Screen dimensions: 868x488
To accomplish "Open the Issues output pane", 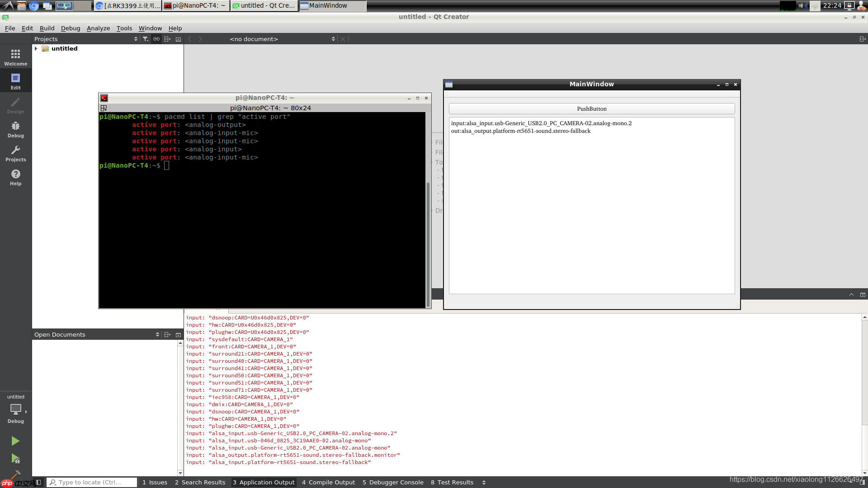I will click(x=155, y=482).
